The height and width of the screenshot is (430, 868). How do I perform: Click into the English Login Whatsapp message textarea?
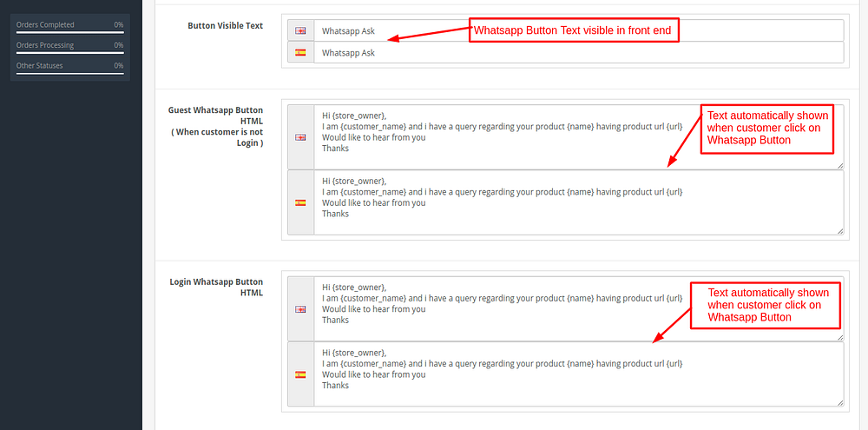point(579,308)
